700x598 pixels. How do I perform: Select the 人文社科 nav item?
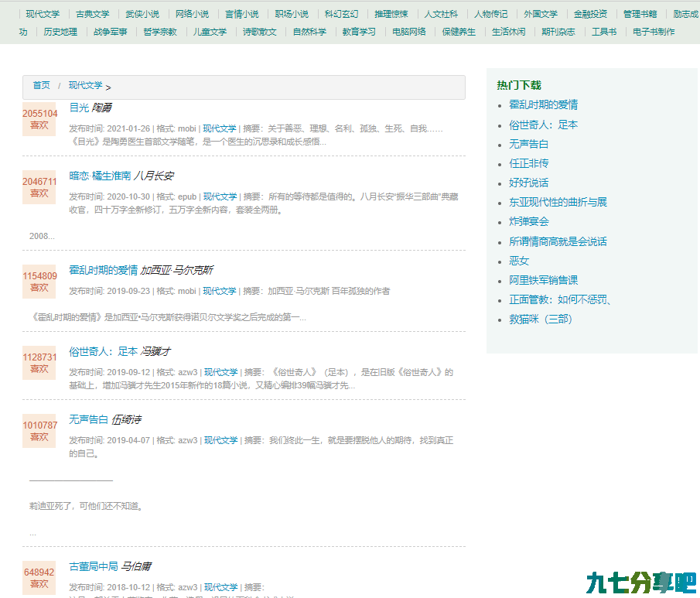[x=441, y=14]
